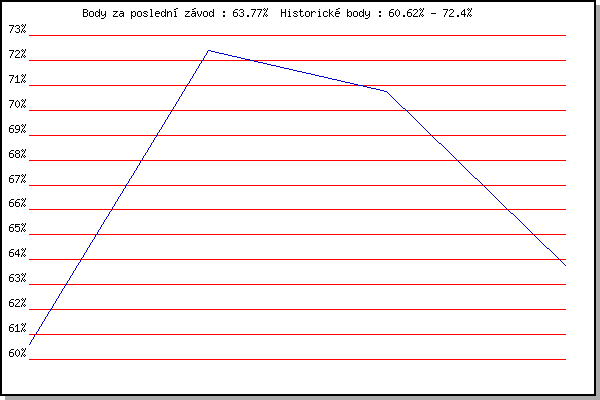This screenshot has width=600, height=400.
Task: Click the 66% y-axis label
Action: point(17,203)
